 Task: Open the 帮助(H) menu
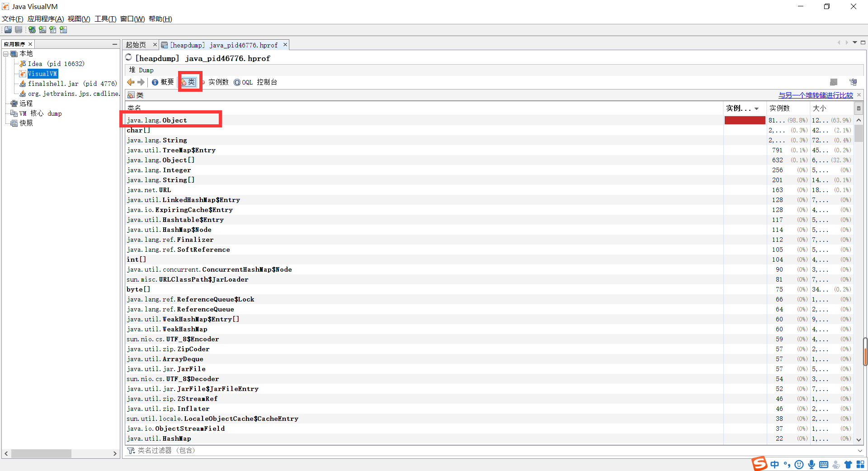pyautogui.click(x=160, y=19)
